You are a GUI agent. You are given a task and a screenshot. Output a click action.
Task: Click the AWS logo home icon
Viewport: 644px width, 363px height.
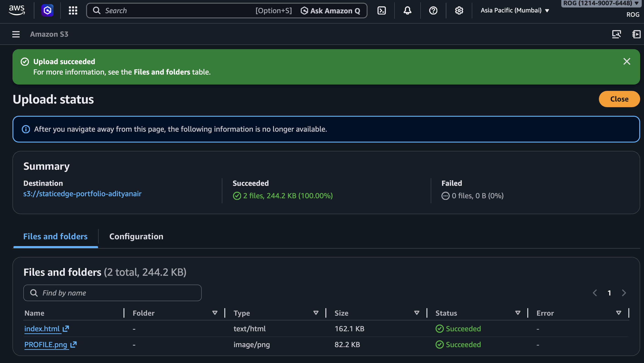click(x=17, y=10)
